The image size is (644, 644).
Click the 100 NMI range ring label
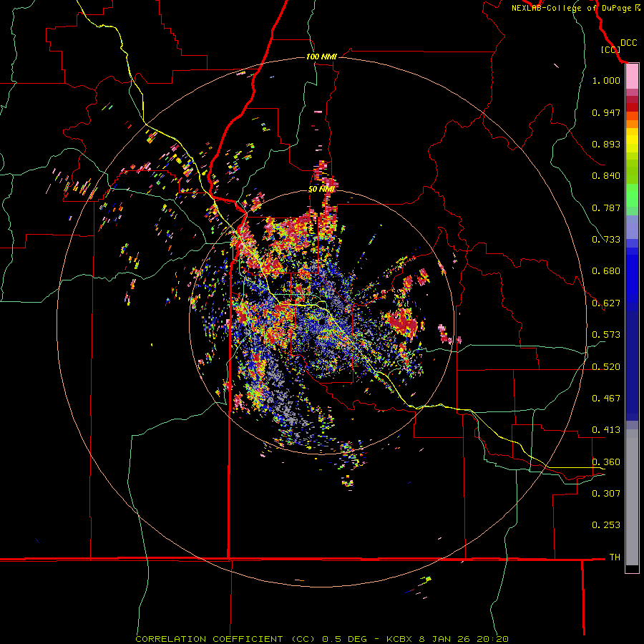(x=321, y=57)
